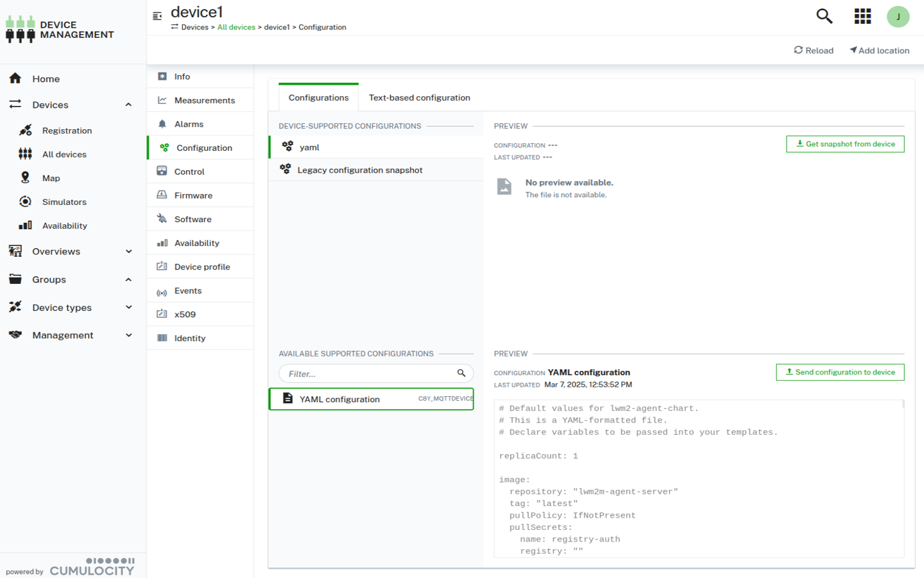Click the Simulators icon in sidebar

(25, 202)
